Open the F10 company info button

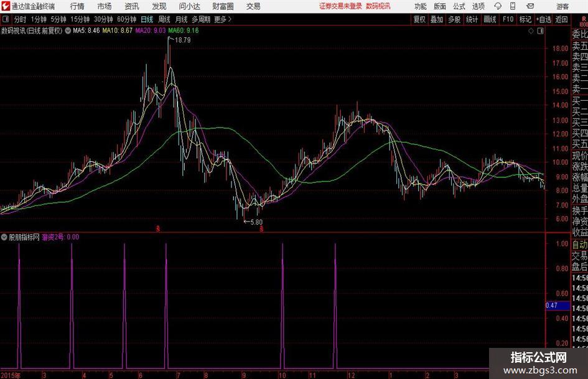point(508,19)
